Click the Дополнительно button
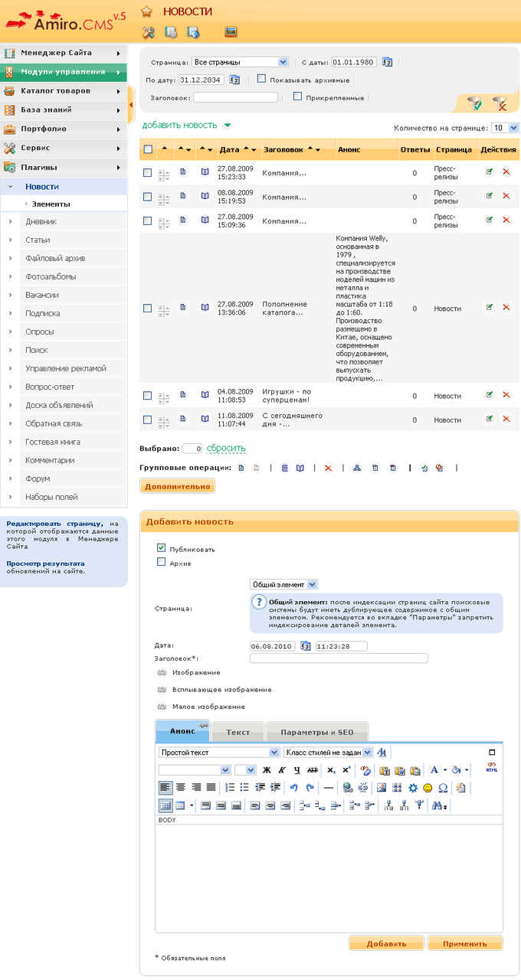The image size is (521, 980). coord(177,486)
